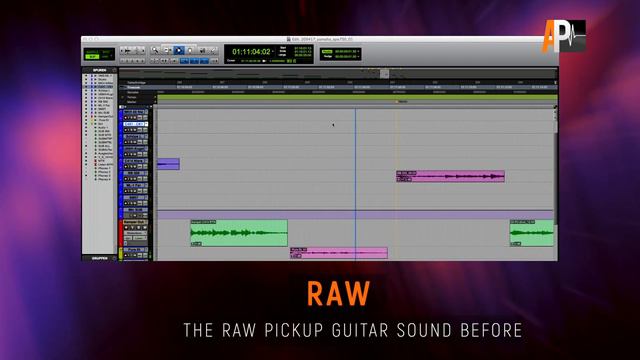640x360 pixels.
Task: Select the Grabber hand tool
Action: tap(190, 51)
